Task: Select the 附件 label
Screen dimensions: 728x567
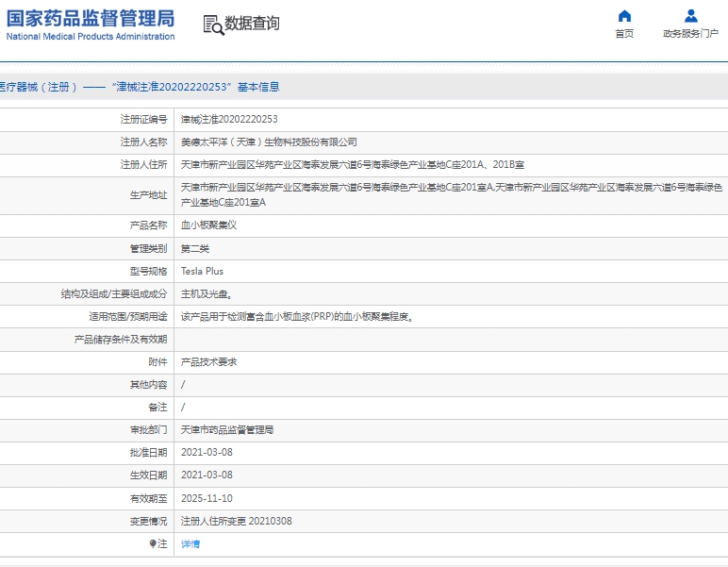Action: 157,361
